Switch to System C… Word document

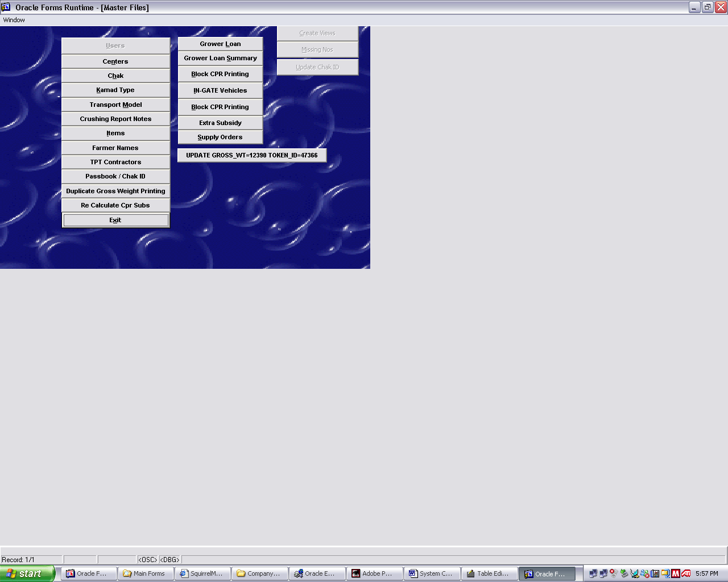[432, 573]
